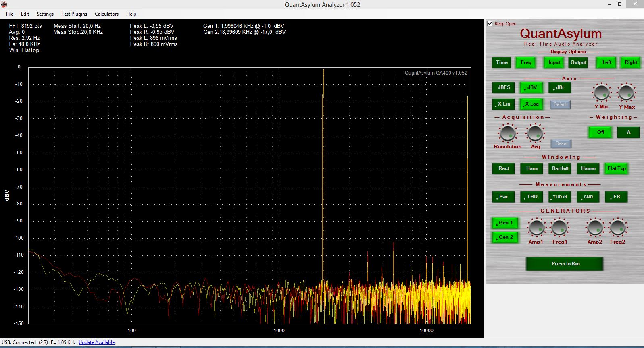The height and width of the screenshot is (348, 644).
Task: Click the Amp1 knob
Action: pos(536,228)
